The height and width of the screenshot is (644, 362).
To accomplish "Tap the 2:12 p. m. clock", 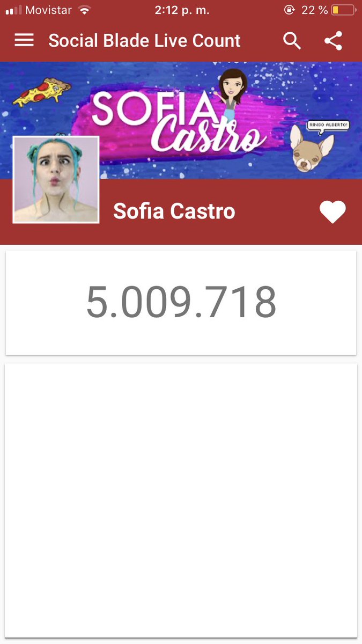I will point(182,10).
